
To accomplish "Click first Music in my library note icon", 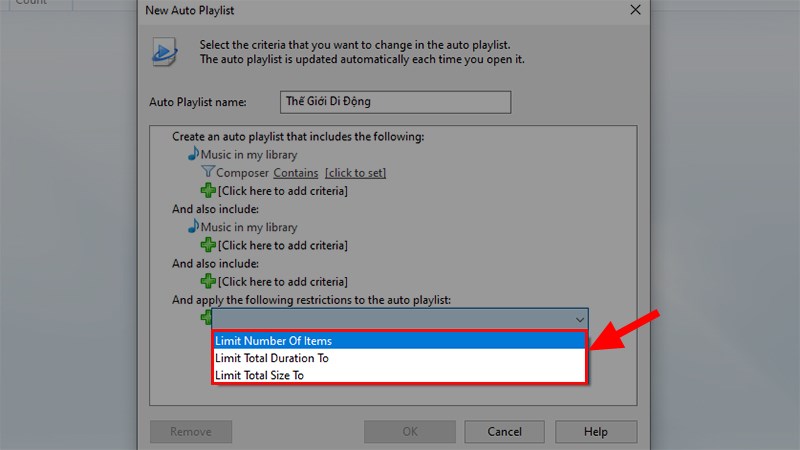I will pyautogui.click(x=193, y=154).
